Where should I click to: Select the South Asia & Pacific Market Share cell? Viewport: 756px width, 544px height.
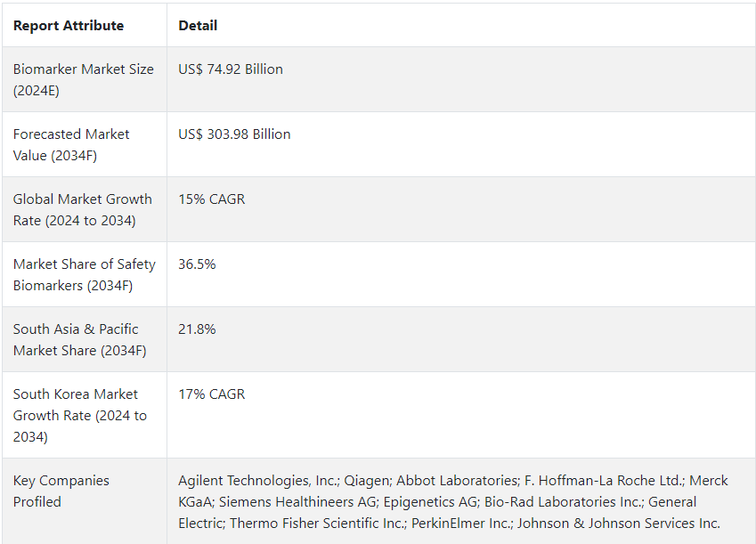[x=79, y=339]
